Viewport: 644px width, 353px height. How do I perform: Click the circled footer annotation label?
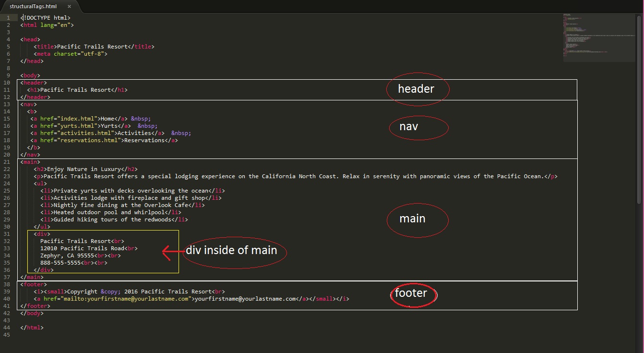click(x=411, y=293)
